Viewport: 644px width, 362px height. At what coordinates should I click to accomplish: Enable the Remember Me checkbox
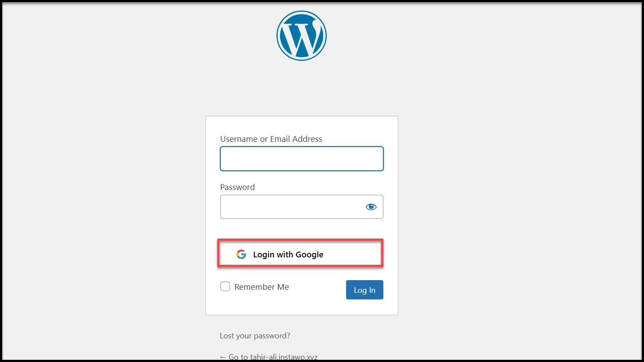point(225,286)
